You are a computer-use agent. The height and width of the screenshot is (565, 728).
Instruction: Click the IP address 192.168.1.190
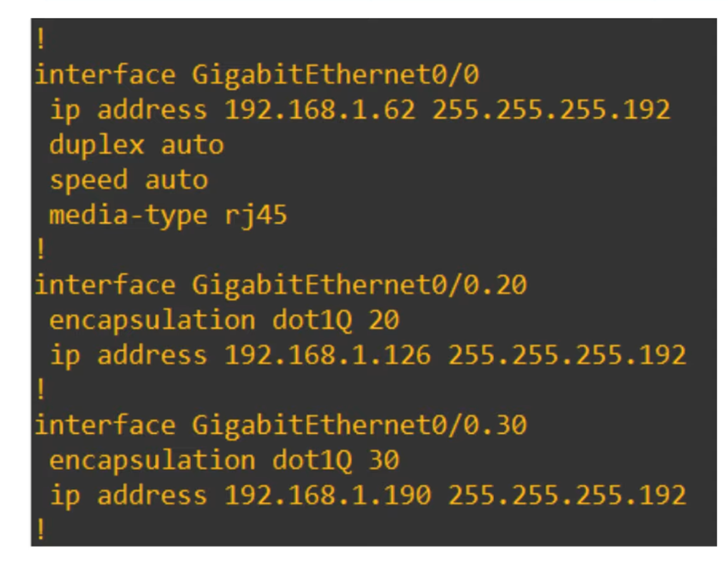[328, 495]
